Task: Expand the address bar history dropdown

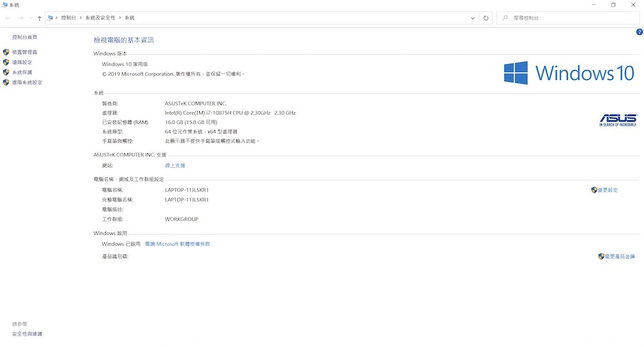Action: (473, 18)
